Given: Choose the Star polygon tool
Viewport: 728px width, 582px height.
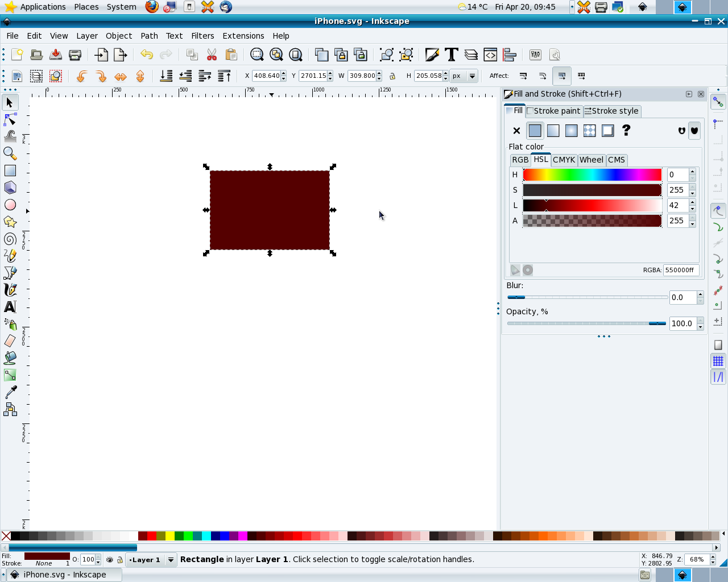Looking at the screenshot, I should [x=10, y=222].
